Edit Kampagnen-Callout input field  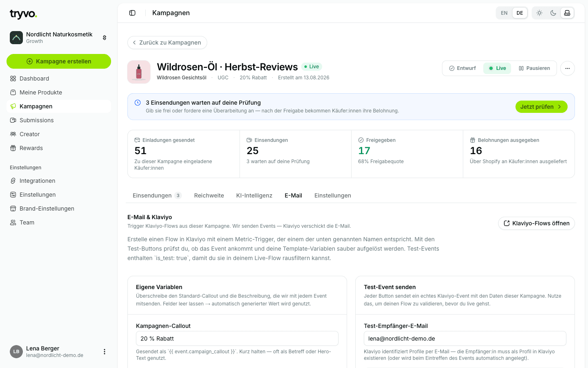[237, 339]
